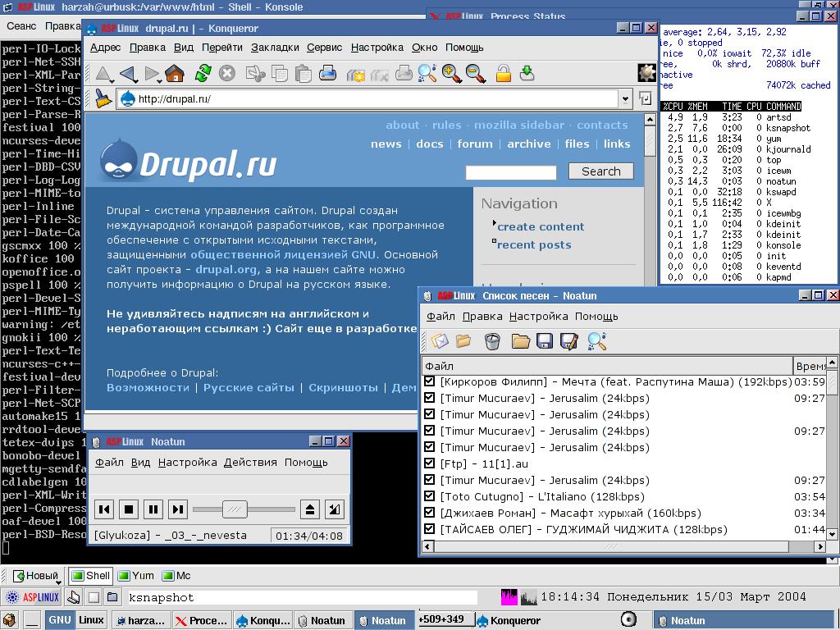
Task: Open the Закладки menu in Konqueror
Action: coord(275,48)
